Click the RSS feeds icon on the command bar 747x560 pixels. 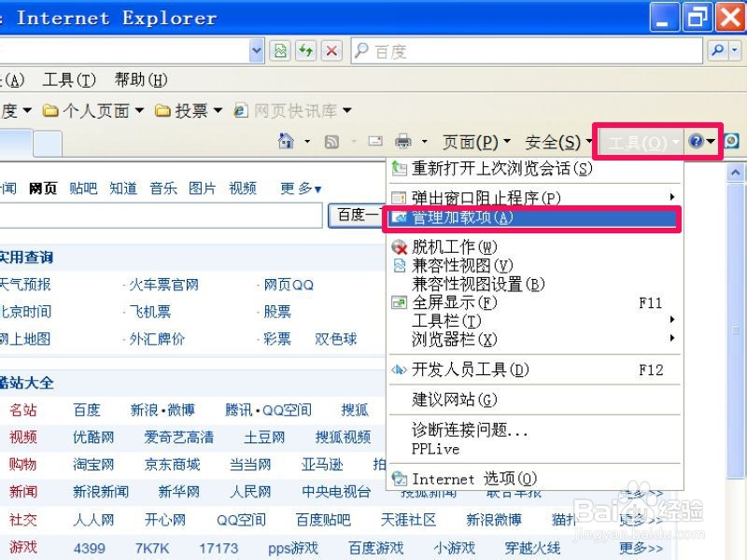tap(332, 140)
